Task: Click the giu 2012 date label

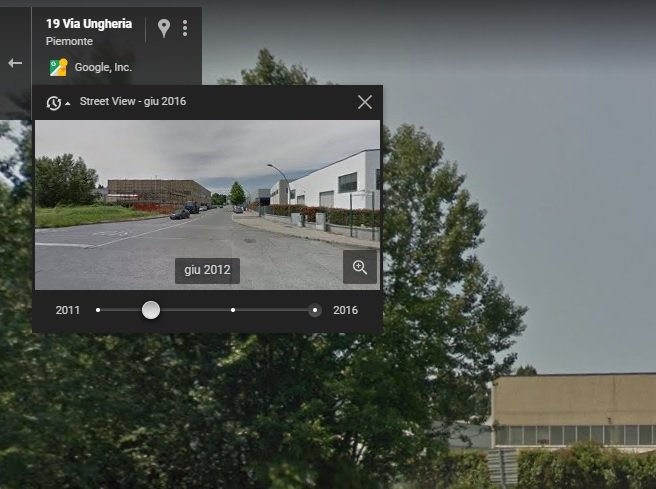Action: pos(208,270)
